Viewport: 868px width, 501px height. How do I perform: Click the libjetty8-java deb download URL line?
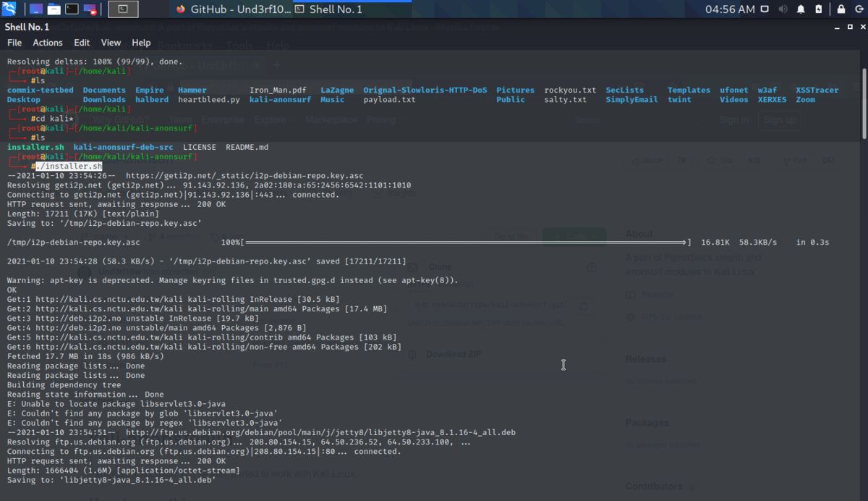click(x=261, y=432)
